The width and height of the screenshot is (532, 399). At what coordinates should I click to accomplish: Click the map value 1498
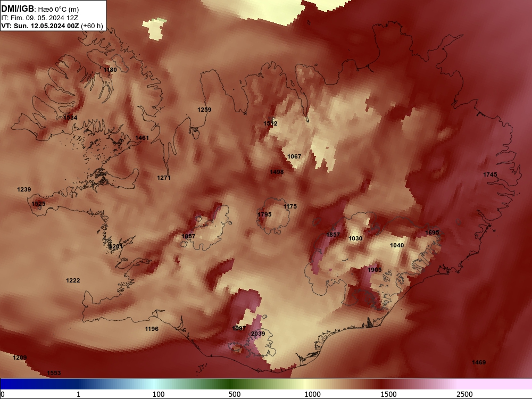point(277,172)
